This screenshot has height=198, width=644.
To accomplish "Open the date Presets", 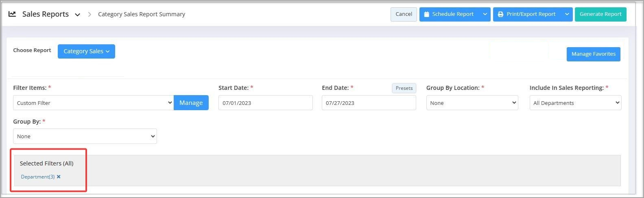I will pyautogui.click(x=404, y=88).
